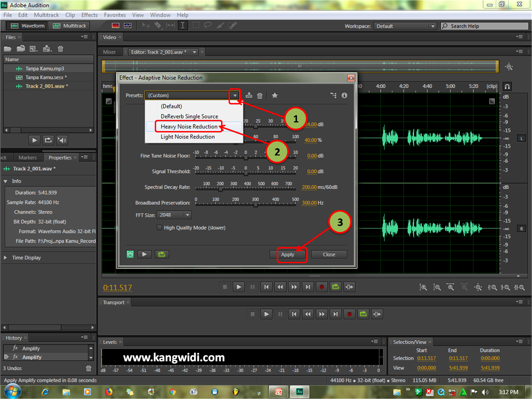
Task: Play preview in Files panel
Action: point(35,140)
